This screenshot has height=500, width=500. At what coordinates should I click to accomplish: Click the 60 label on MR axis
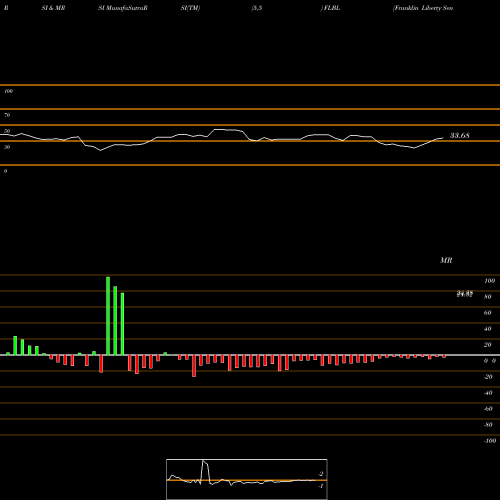point(488,313)
